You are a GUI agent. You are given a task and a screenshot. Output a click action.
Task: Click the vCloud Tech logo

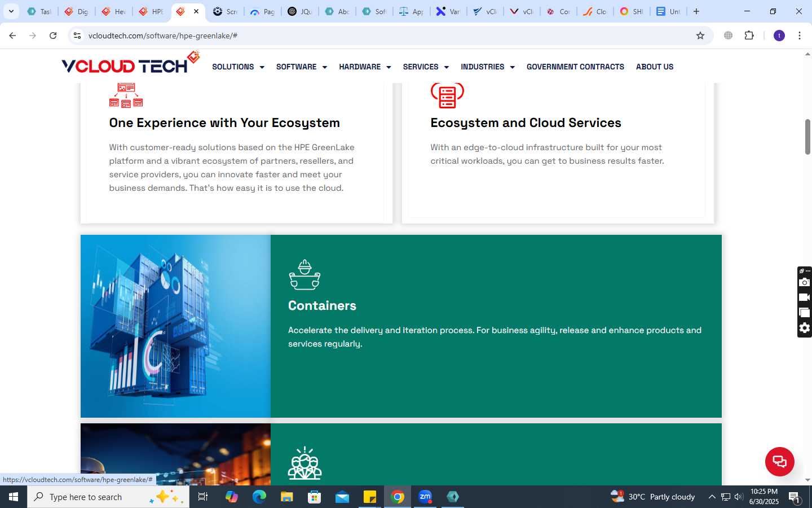[130, 63]
